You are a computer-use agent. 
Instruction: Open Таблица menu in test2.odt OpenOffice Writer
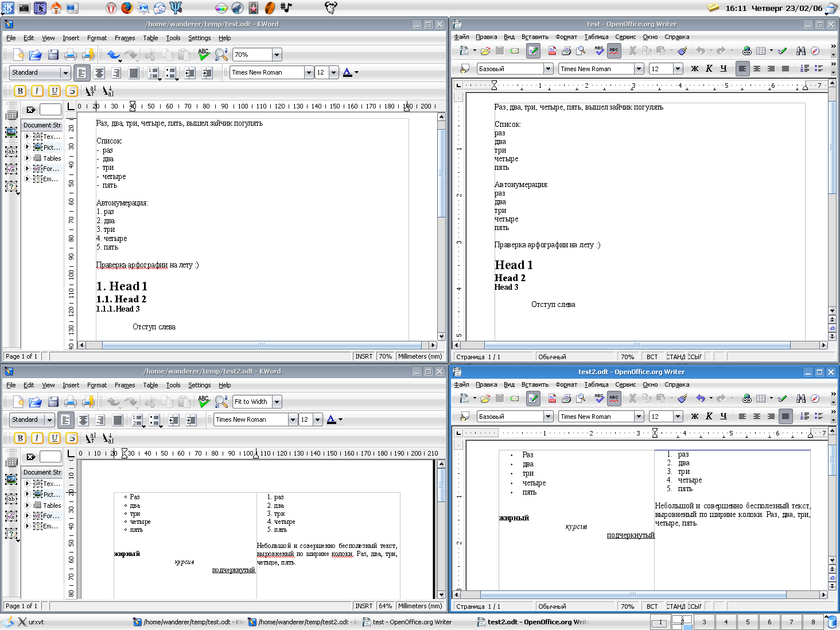[596, 384]
